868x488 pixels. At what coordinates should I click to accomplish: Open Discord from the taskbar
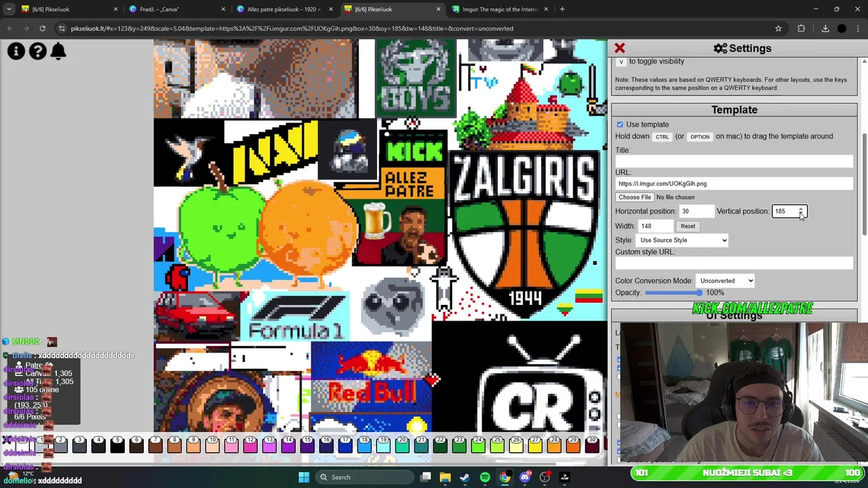[525, 477]
